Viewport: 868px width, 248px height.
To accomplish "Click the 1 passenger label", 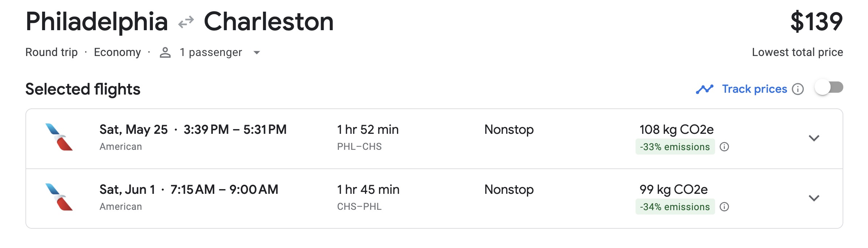I will pyautogui.click(x=211, y=53).
